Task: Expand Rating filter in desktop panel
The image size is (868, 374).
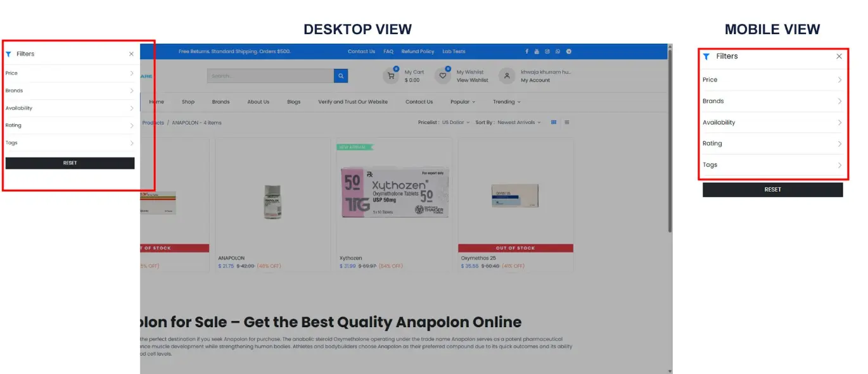Action: coord(70,125)
